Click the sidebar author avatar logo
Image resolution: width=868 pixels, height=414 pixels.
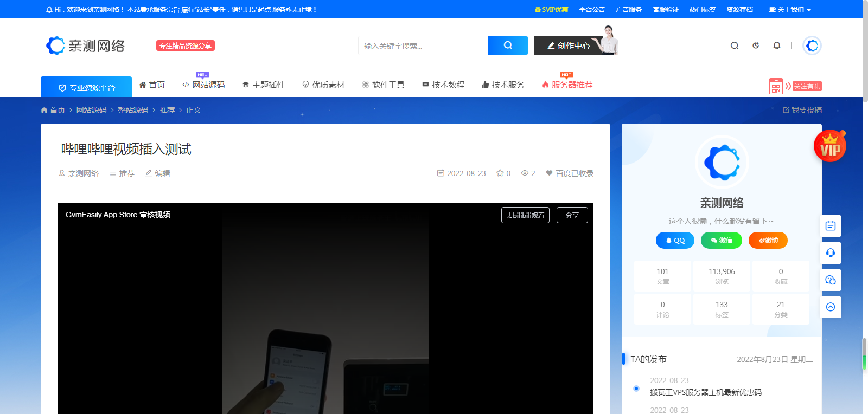[722, 162]
